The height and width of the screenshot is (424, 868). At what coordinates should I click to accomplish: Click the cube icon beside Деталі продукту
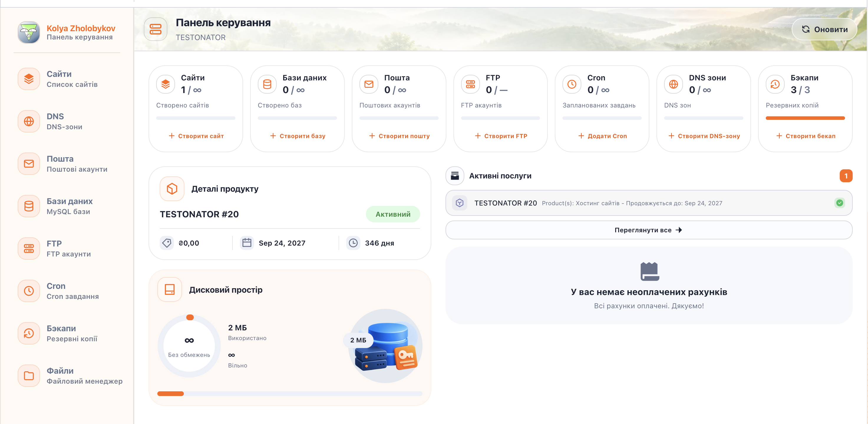point(172,189)
